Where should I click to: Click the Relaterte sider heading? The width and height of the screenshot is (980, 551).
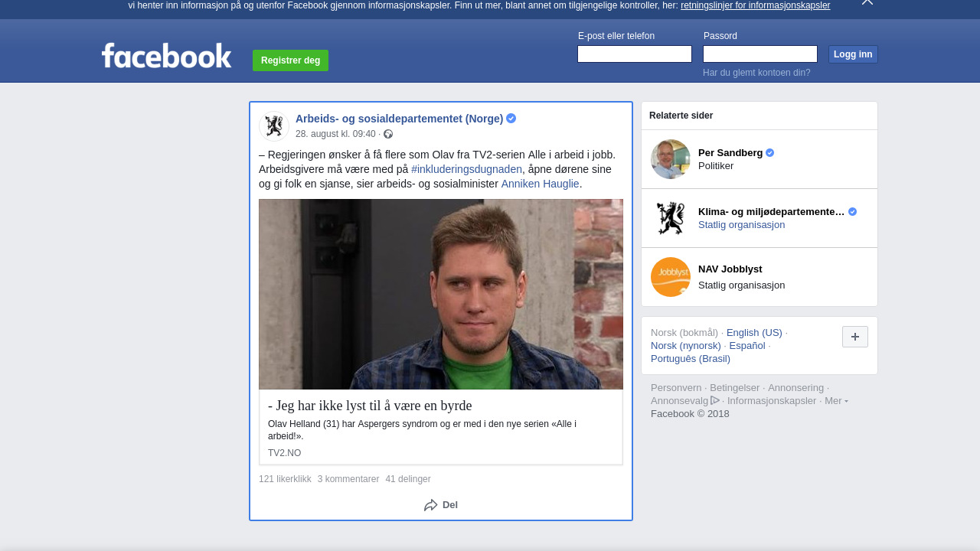(681, 116)
